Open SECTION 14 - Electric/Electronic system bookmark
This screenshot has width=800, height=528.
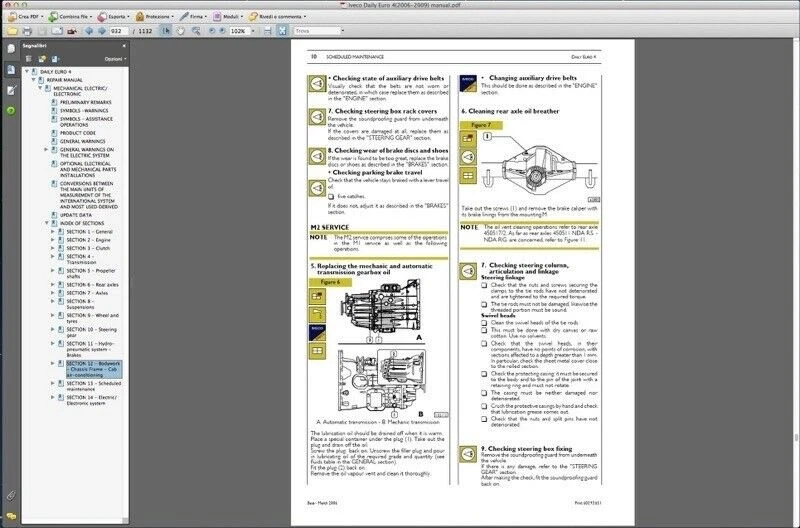click(92, 400)
